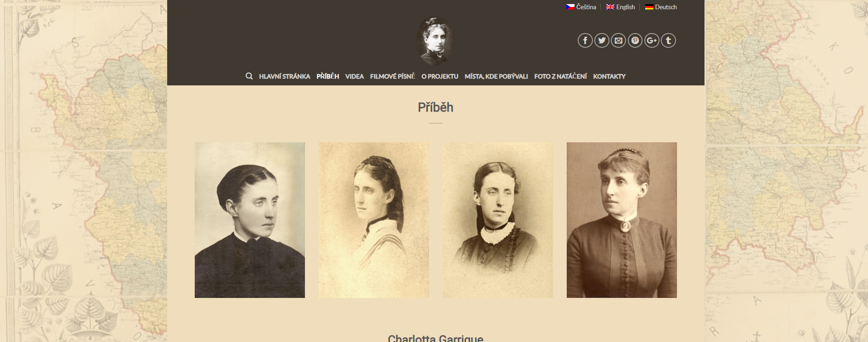The image size is (868, 342).
Task: Share via the Twitter icon
Action: click(x=602, y=40)
